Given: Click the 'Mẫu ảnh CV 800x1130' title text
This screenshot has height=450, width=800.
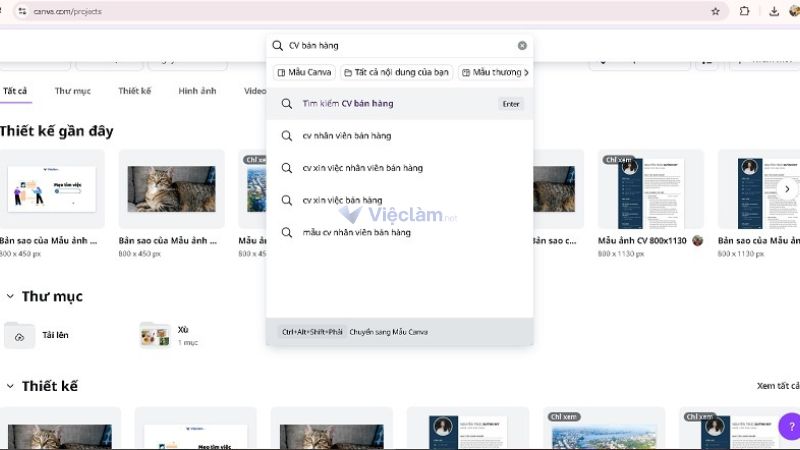Looking at the screenshot, I should [x=642, y=240].
